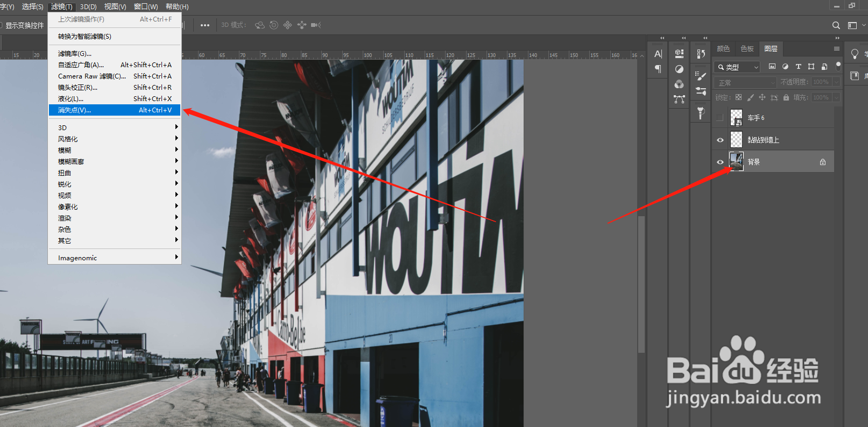Expand the Imagenomic submenu
The height and width of the screenshot is (427, 868).
[x=115, y=258]
